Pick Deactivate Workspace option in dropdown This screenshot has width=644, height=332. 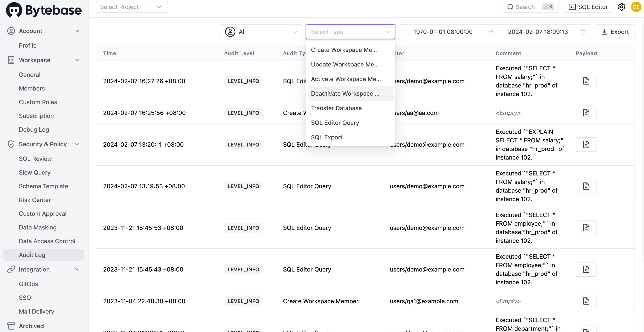point(345,94)
